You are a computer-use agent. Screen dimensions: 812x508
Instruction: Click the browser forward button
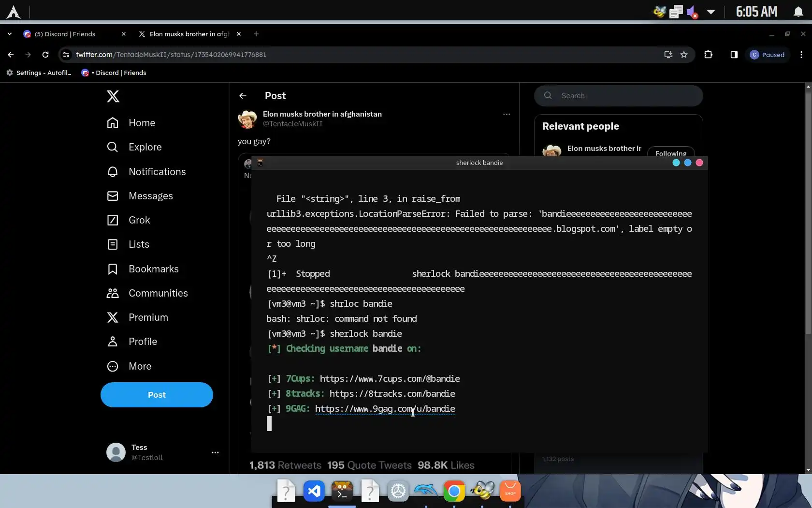click(28, 55)
